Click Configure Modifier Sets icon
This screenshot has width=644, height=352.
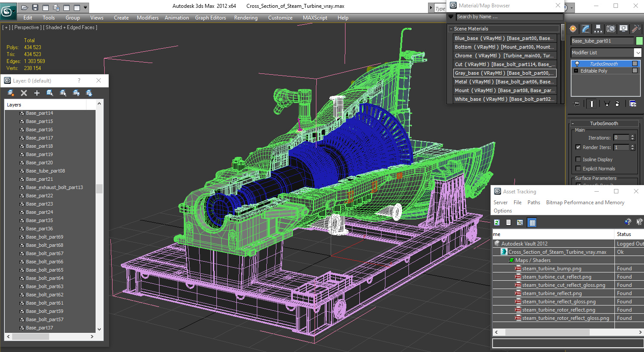coord(633,104)
